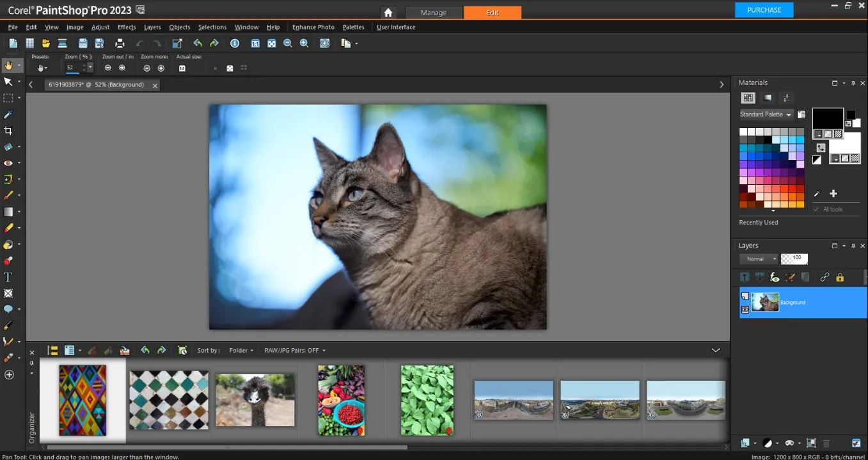Select the Zoom In magnifier icon
This screenshot has height=460, width=868.
(304, 43)
